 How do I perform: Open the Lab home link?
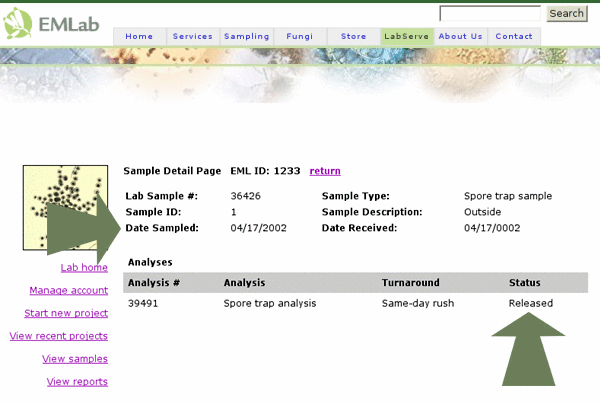click(84, 267)
